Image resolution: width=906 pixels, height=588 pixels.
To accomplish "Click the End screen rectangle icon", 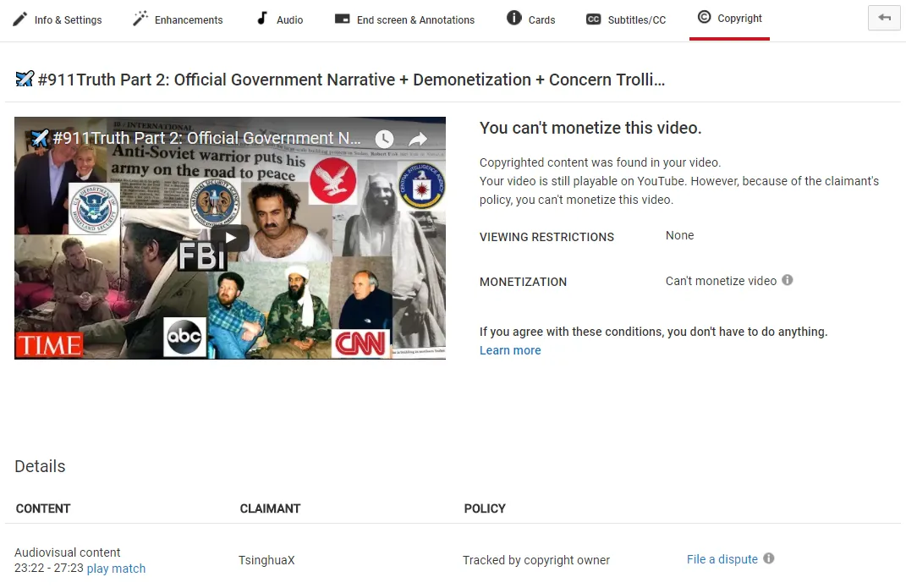I will (342, 19).
